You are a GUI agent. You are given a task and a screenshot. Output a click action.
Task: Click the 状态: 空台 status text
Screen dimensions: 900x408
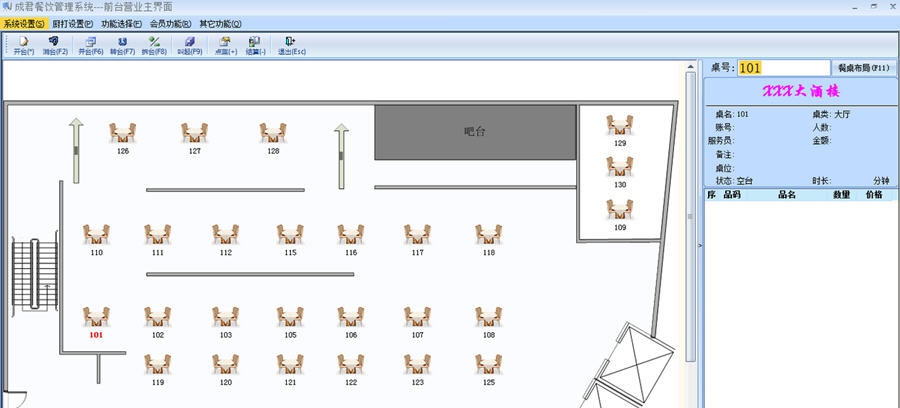click(734, 181)
